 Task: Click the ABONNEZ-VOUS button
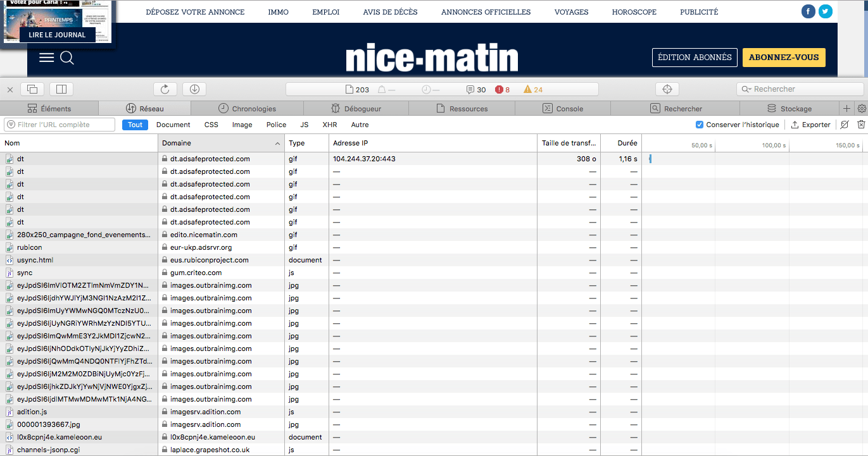pos(784,57)
